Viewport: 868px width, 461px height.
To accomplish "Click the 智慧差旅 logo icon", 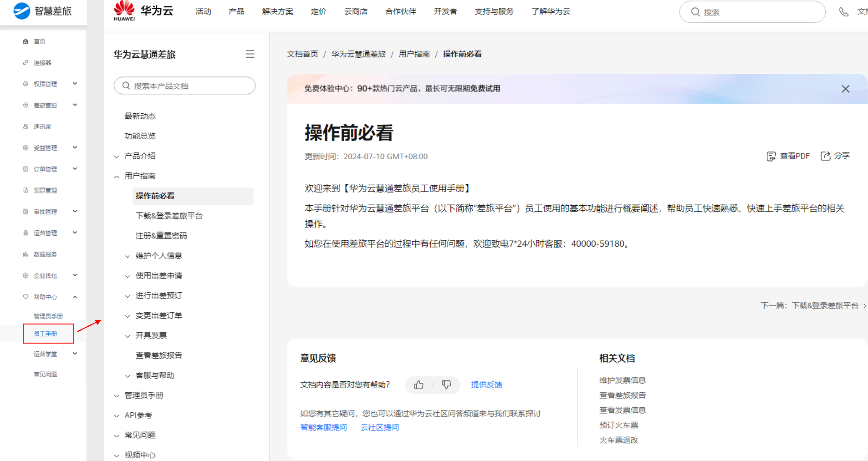I will click(x=21, y=11).
